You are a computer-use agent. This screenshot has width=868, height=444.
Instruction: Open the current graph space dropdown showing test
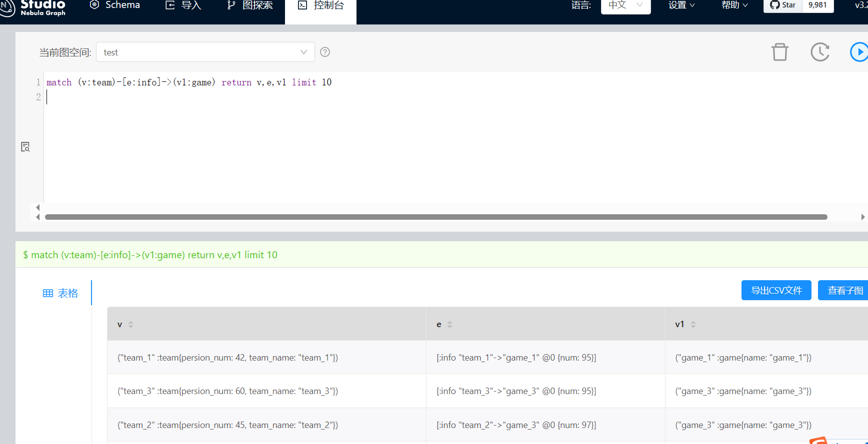tap(205, 52)
